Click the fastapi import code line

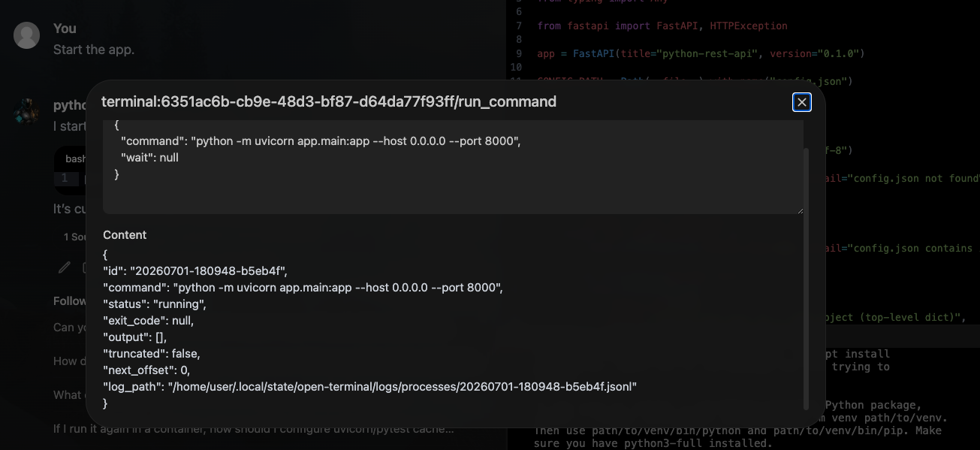[662, 26]
